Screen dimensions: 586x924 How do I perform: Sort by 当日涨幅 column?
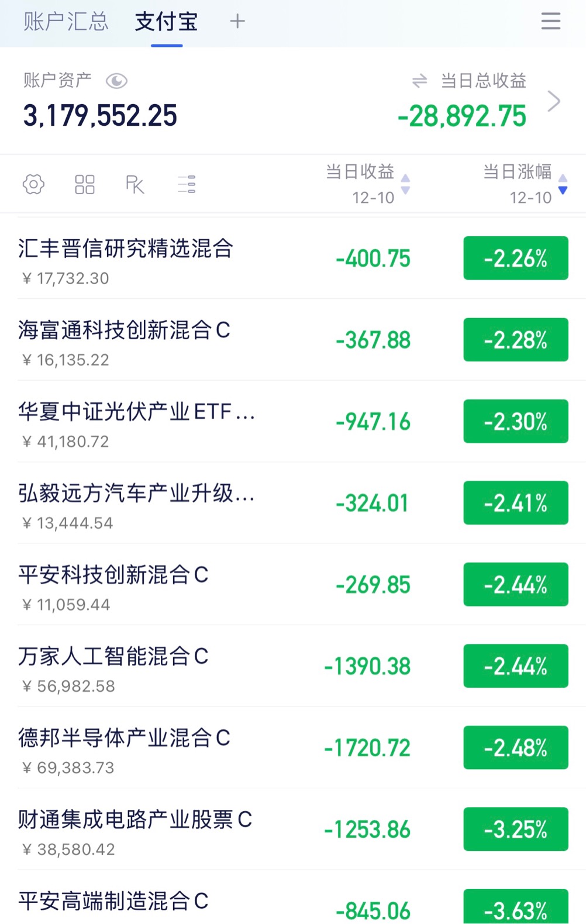click(525, 184)
